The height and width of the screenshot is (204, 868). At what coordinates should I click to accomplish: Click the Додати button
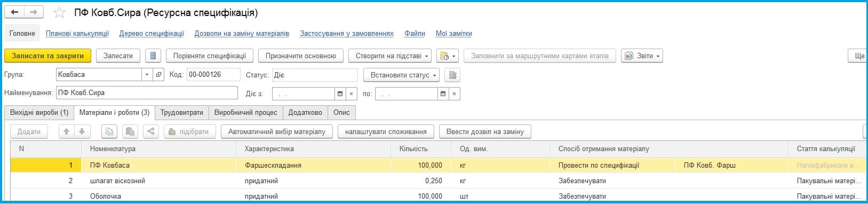29,131
